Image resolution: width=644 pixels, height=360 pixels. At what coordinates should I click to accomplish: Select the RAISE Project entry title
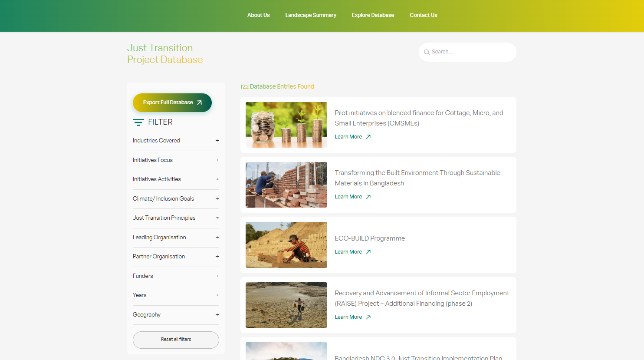click(422, 298)
